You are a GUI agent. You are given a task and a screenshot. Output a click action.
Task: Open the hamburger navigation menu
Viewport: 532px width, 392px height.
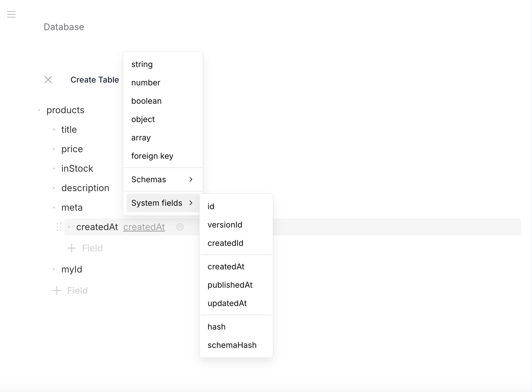(11, 14)
